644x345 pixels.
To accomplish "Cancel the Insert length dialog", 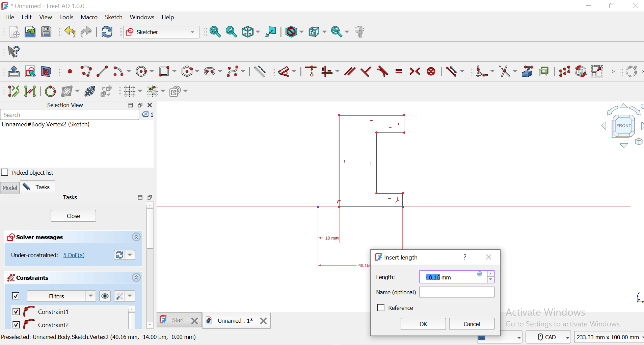I will (472, 324).
